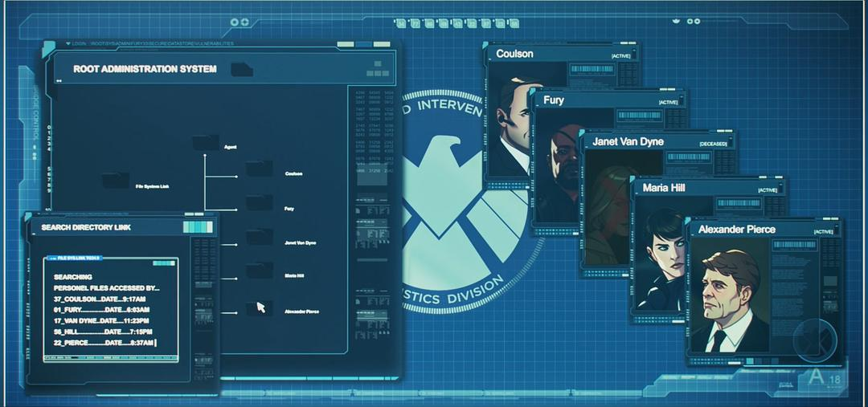Click the 22_PIERCE access log entry

tap(104, 343)
